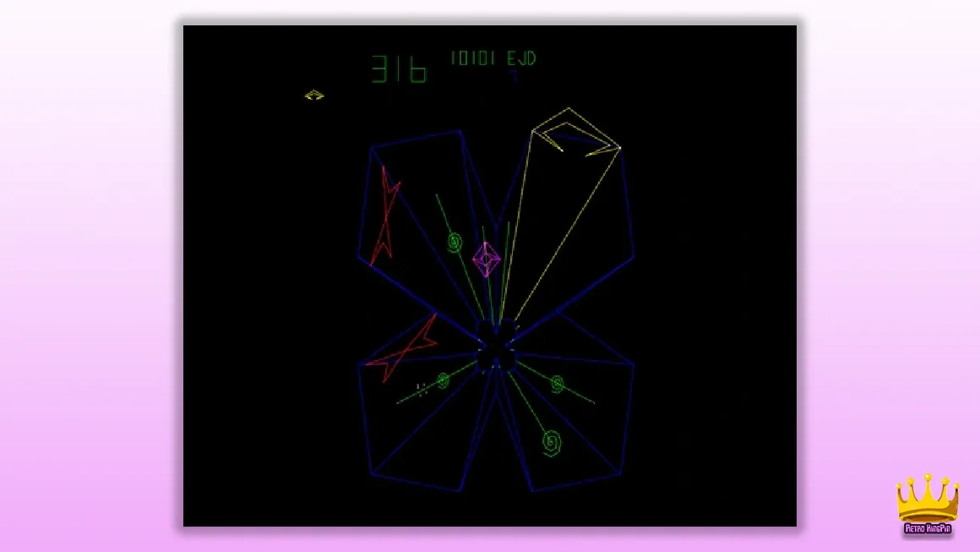Click the green spiral beside the magenta diamond
This screenshot has height=552, width=980.
(455, 242)
